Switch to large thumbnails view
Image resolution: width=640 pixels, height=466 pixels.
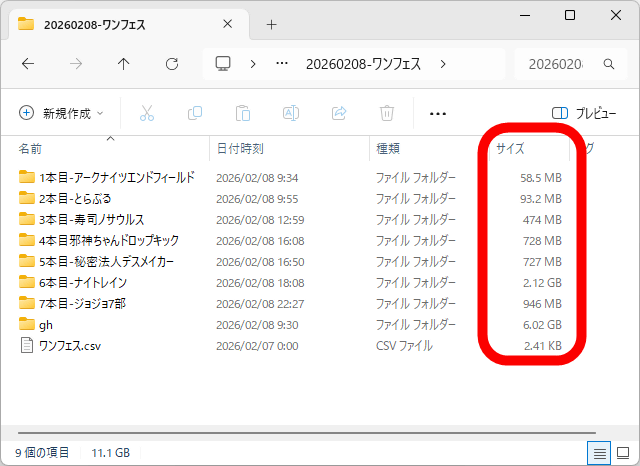[623, 453]
